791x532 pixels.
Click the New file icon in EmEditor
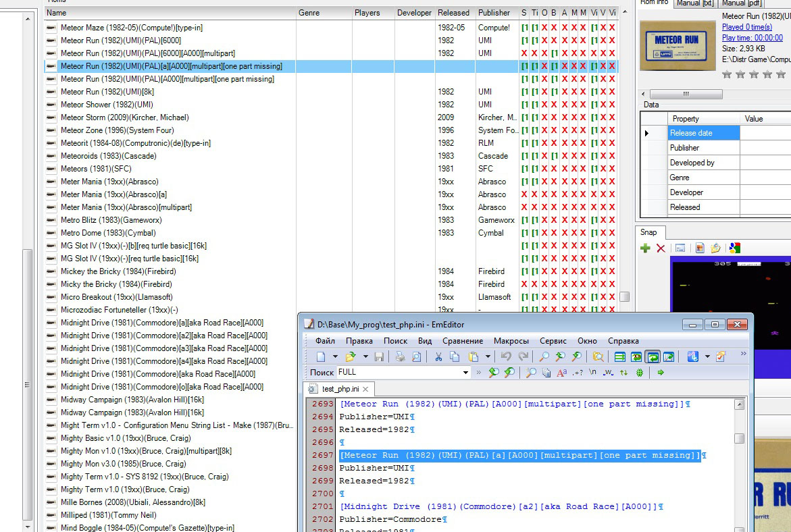click(x=321, y=357)
